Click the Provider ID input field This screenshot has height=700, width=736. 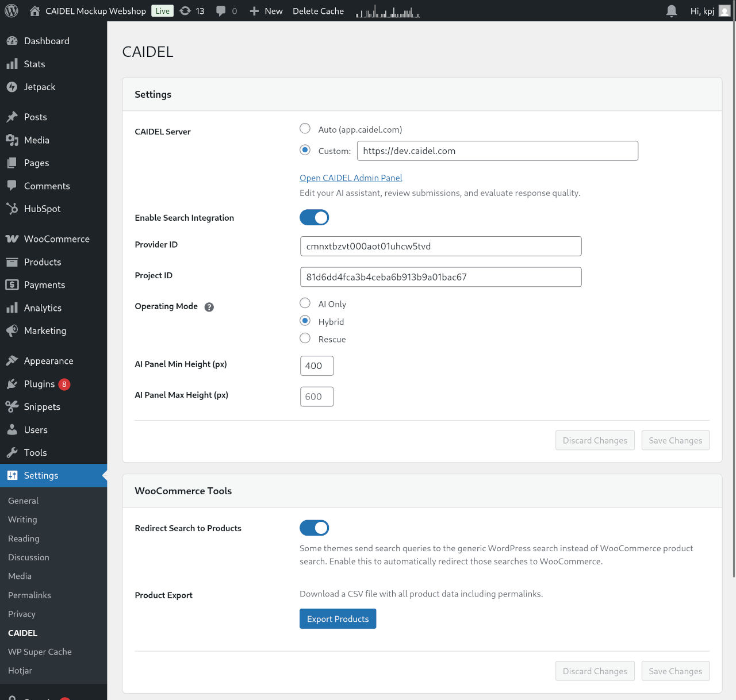[440, 246]
